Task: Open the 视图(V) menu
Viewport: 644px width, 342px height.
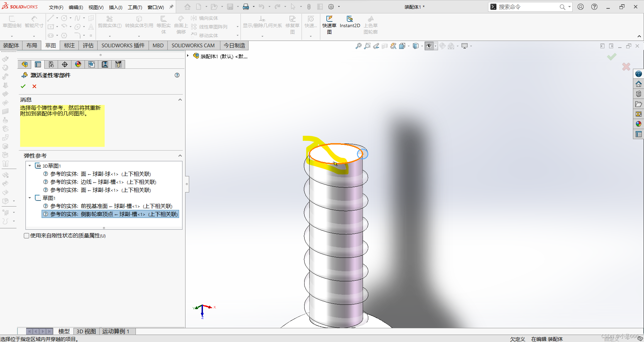Action: (x=96, y=7)
